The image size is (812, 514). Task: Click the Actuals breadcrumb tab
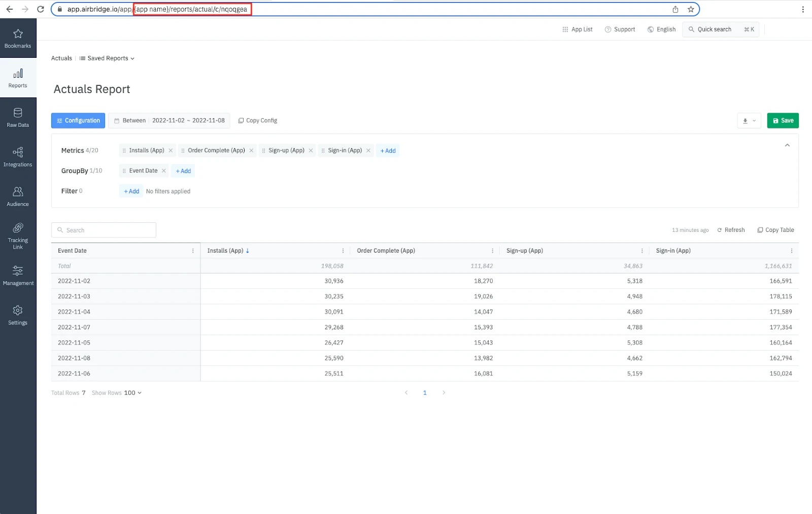[x=61, y=58]
